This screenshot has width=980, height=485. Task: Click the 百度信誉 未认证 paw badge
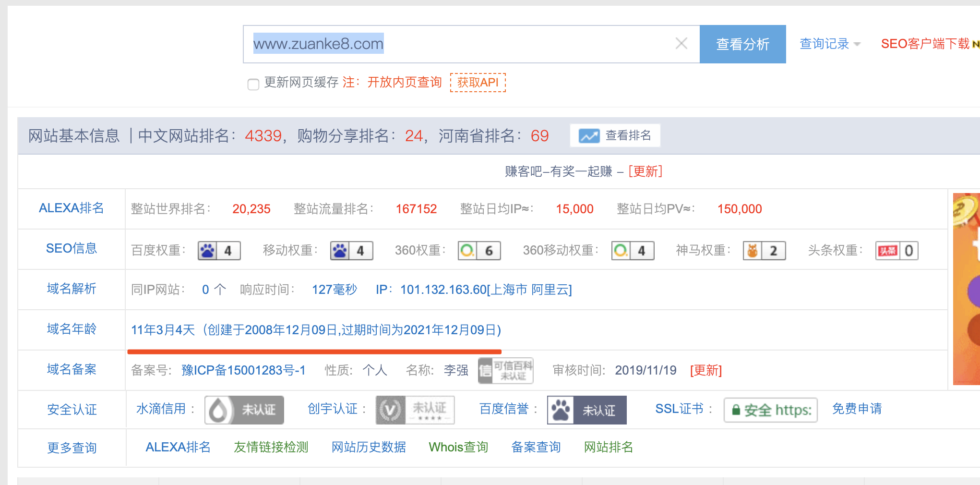tap(586, 410)
